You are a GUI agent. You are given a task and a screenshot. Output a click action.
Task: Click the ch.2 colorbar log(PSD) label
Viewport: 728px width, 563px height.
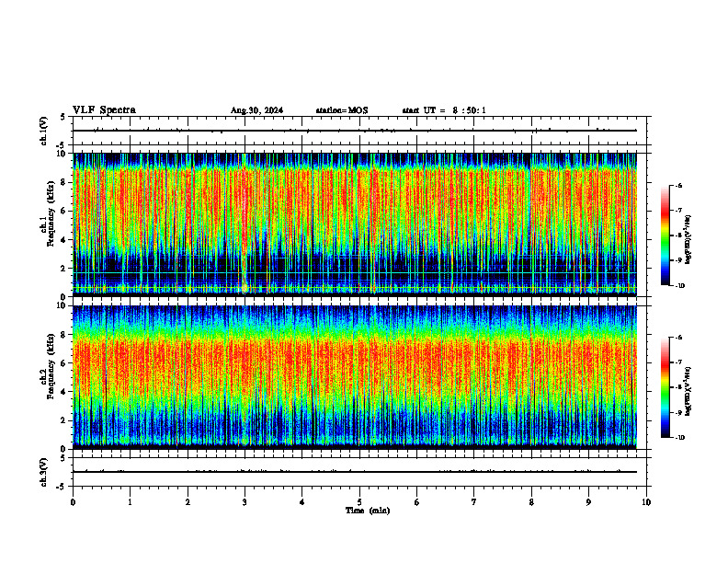tap(688, 390)
